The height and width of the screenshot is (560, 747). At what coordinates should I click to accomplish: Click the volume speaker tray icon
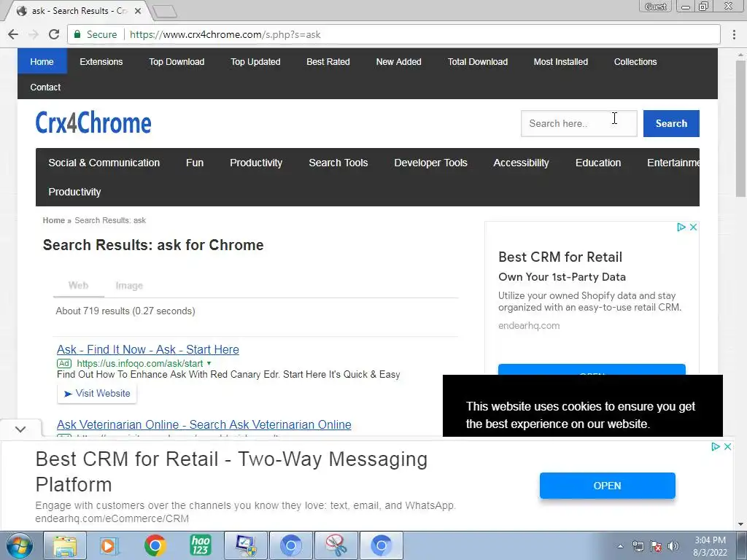[x=673, y=546]
